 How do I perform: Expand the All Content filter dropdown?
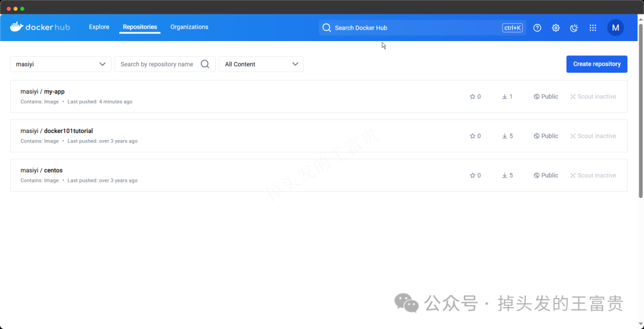click(x=261, y=64)
